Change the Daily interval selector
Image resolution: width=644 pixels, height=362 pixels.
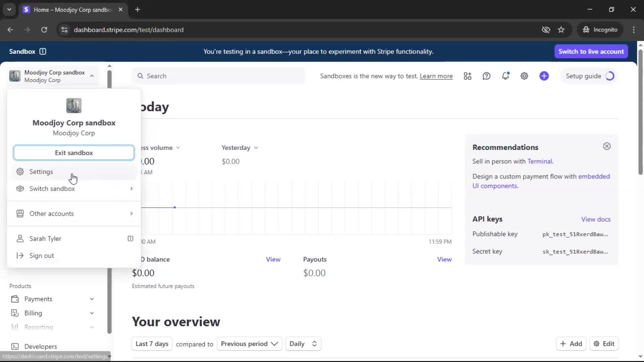(x=303, y=344)
